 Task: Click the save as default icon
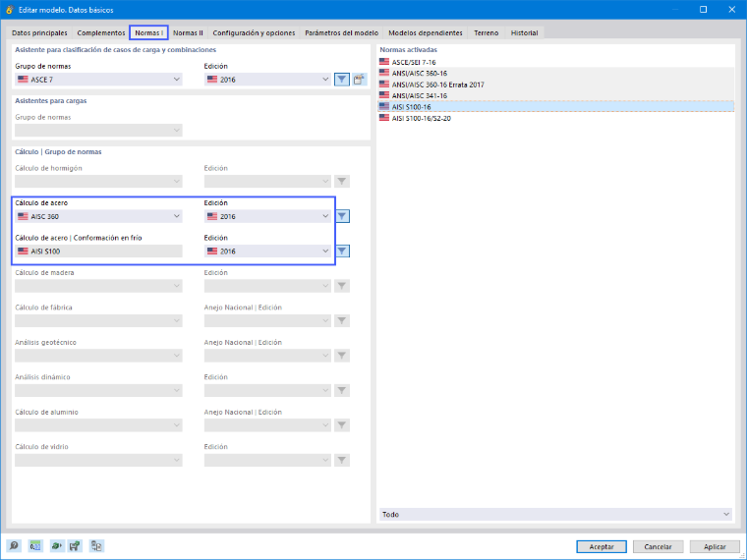click(75, 545)
